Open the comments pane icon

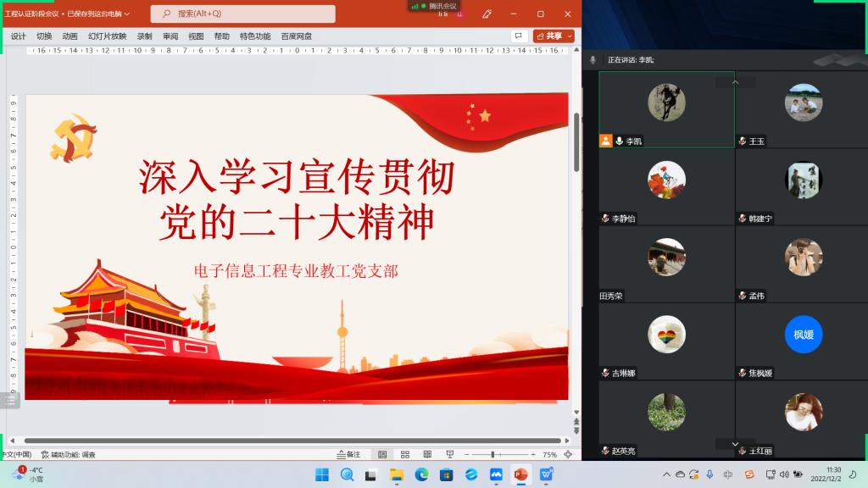[518, 36]
